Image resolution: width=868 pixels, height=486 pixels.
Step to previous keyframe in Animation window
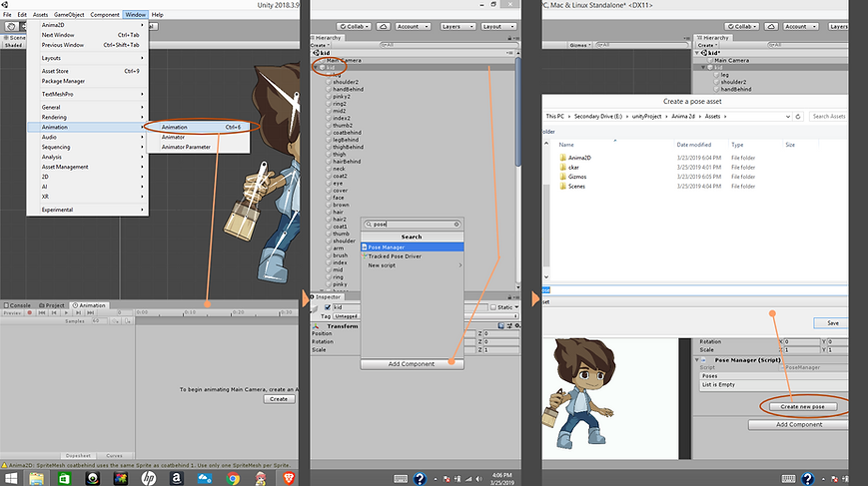coord(54,312)
